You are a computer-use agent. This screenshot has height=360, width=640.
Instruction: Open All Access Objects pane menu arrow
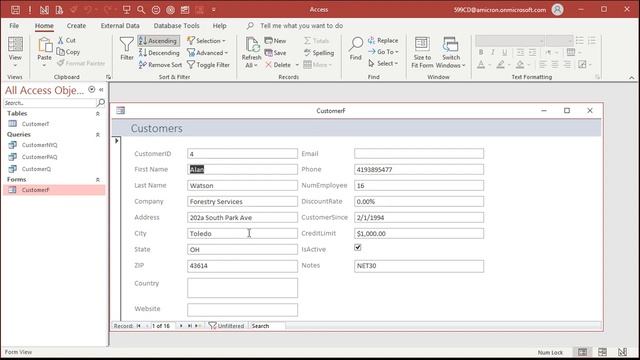[x=92, y=90]
